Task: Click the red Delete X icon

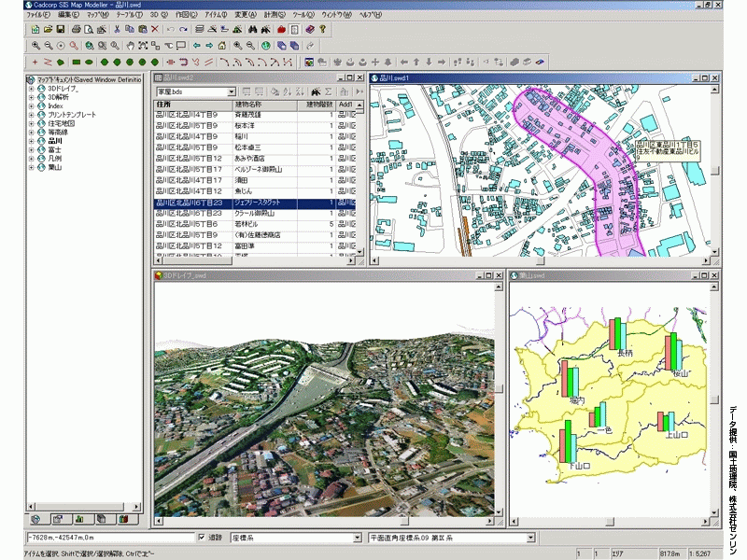Action: click(155, 29)
